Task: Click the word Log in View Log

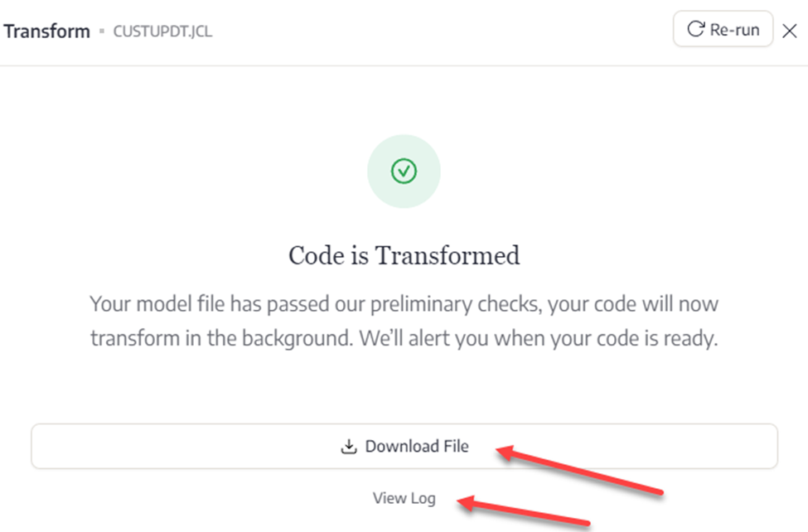Action: click(423, 499)
